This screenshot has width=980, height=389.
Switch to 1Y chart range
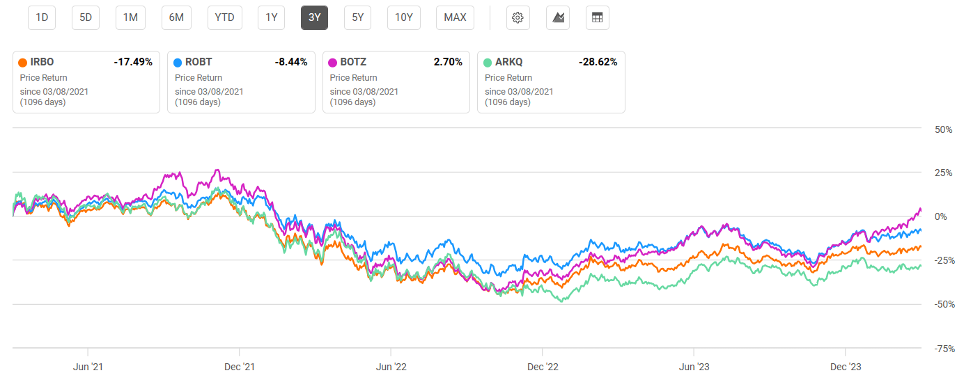pyautogui.click(x=271, y=17)
